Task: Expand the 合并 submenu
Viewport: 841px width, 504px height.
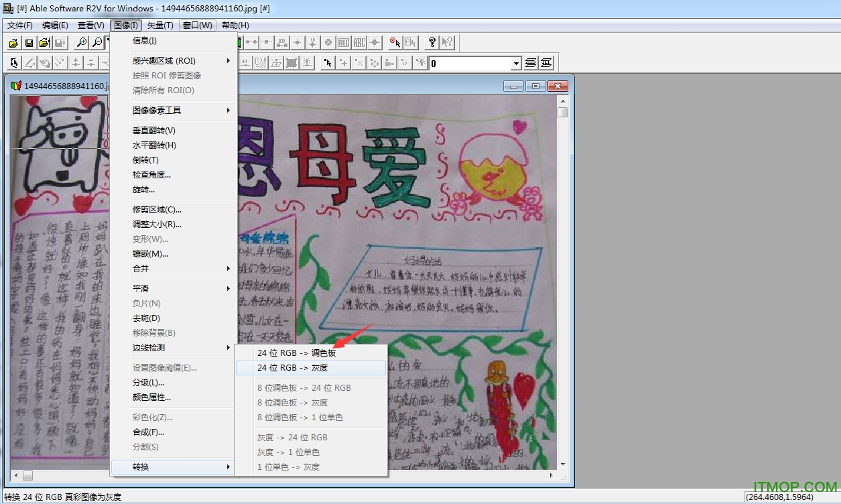Action: pyautogui.click(x=173, y=269)
